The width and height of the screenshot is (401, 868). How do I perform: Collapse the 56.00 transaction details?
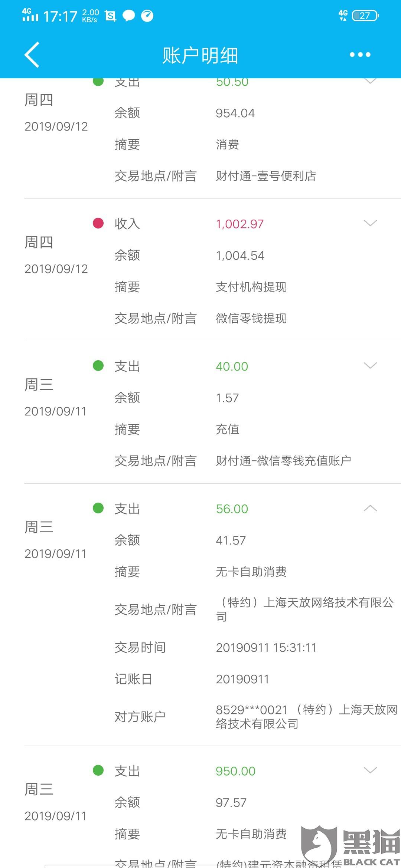pyautogui.click(x=370, y=508)
